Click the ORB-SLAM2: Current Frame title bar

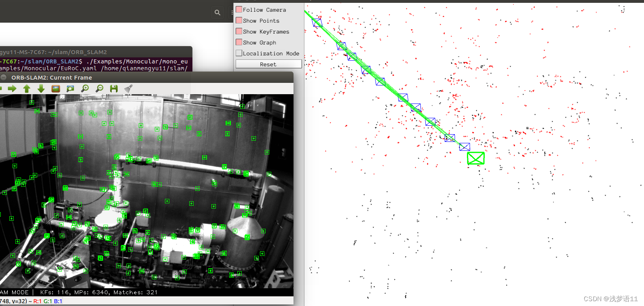click(x=147, y=77)
